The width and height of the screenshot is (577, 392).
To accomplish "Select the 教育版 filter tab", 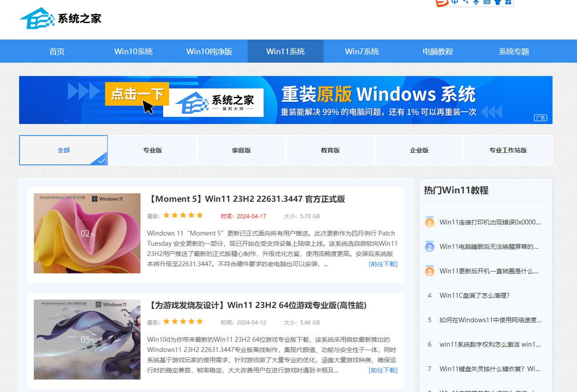I will click(330, 150).
